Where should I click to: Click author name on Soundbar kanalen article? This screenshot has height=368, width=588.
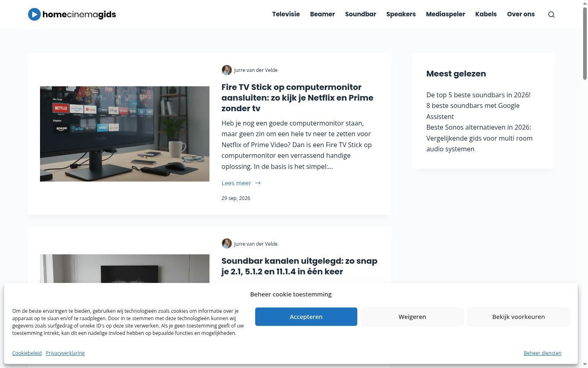pyautogui.click(x=256, y=244)
